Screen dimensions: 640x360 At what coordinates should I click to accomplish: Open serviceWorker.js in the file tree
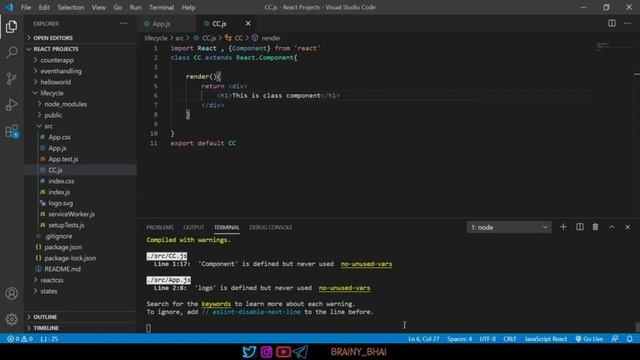point(71,214)
